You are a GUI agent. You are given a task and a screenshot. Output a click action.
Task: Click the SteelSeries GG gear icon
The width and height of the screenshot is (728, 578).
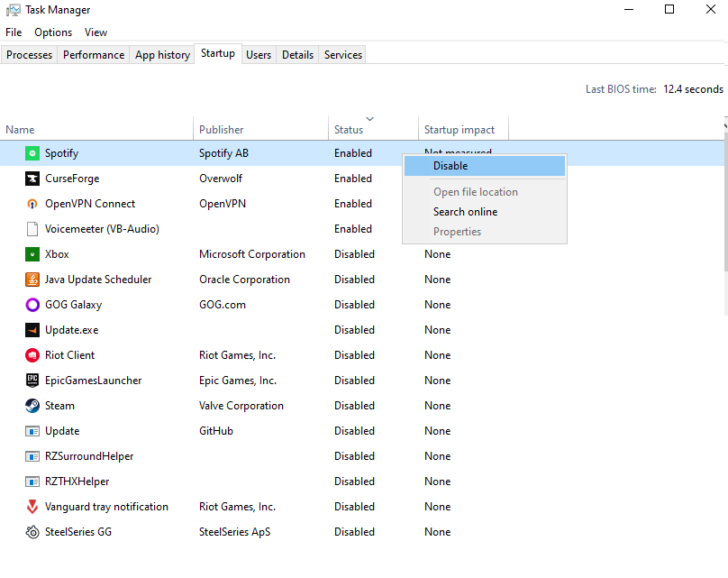click(x=32, y=532)
